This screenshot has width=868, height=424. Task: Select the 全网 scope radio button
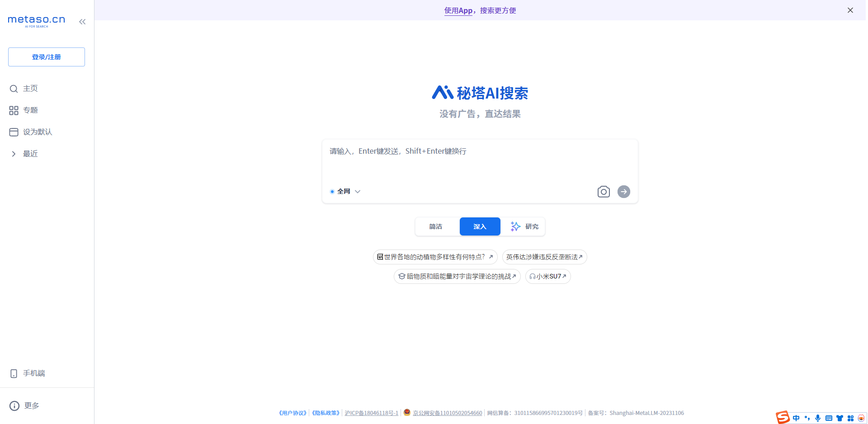tap(332, 192)
